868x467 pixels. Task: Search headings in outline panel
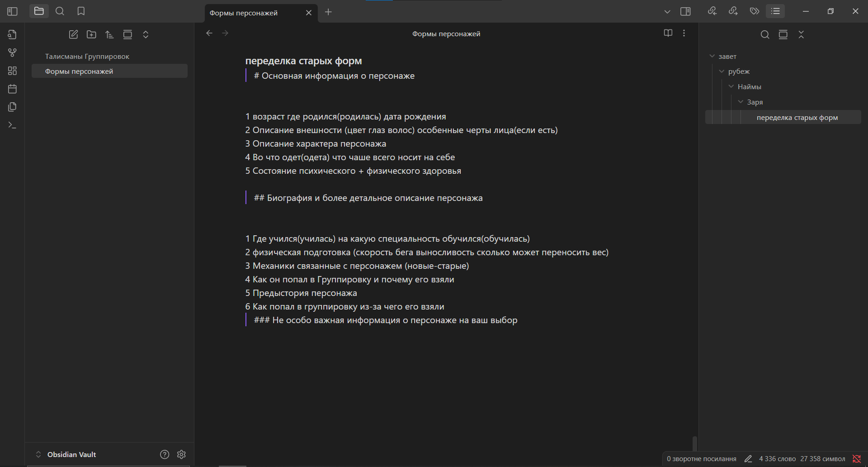tap(765, 34)
